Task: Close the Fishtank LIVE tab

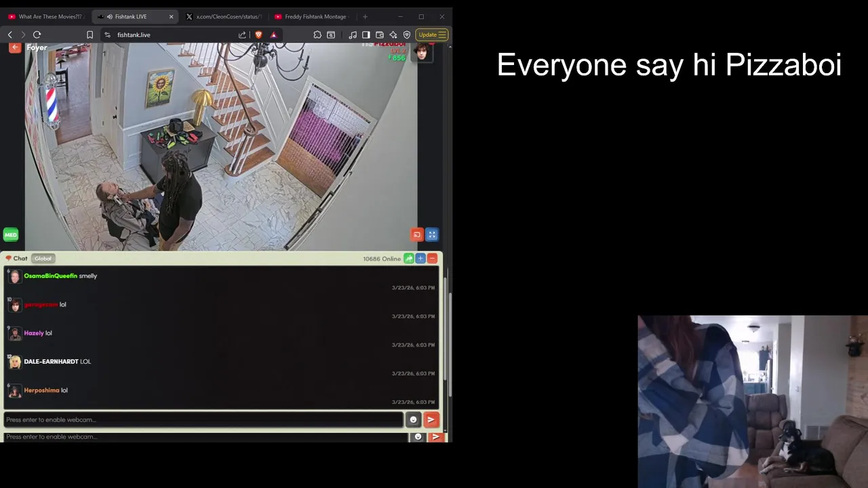Action: pyautogui.click(x=171, y=16)
